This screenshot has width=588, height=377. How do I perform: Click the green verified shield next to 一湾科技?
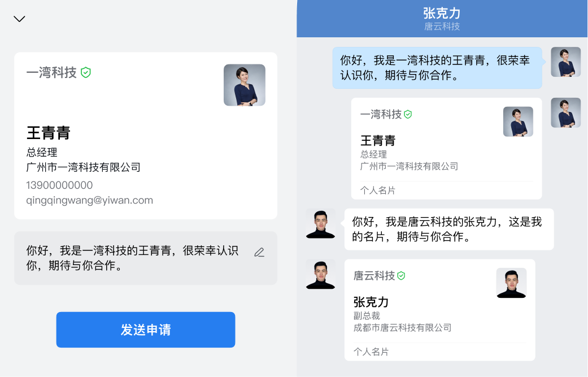tap(86, 72)
